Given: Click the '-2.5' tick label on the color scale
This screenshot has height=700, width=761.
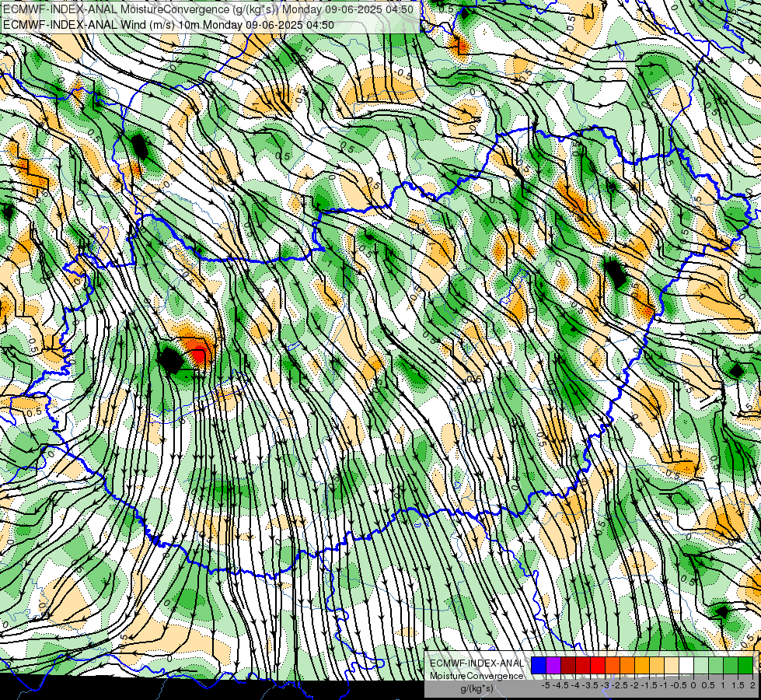Looking at the screenshot, I should [x=620, y=685].
